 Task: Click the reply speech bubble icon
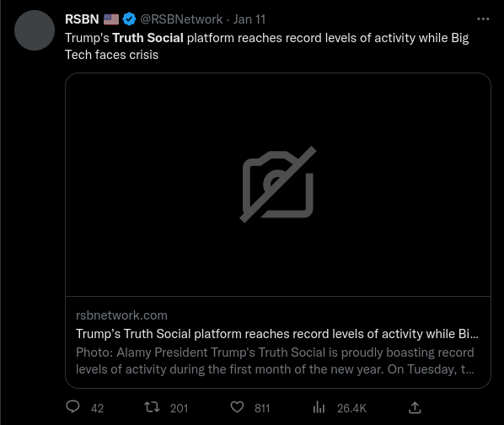click(73, 406)
